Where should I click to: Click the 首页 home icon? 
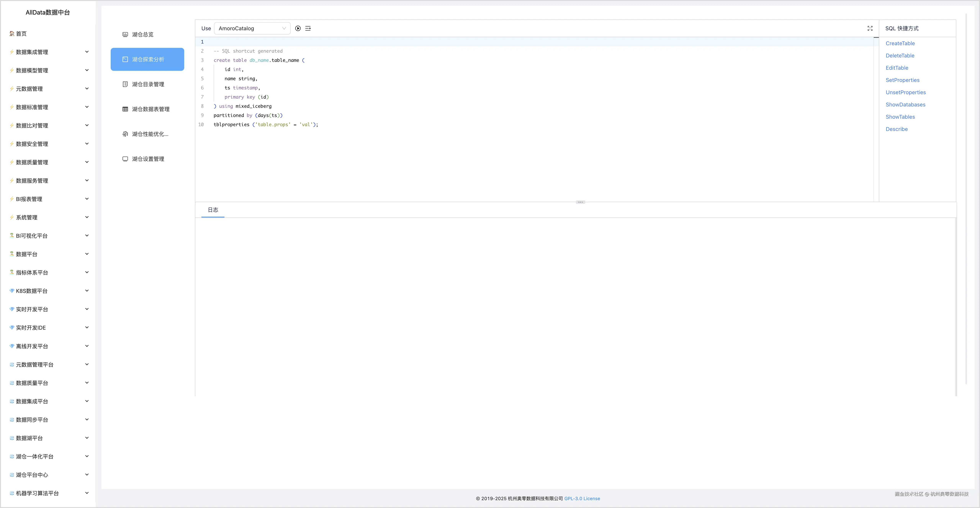click(x=12, y=34)
